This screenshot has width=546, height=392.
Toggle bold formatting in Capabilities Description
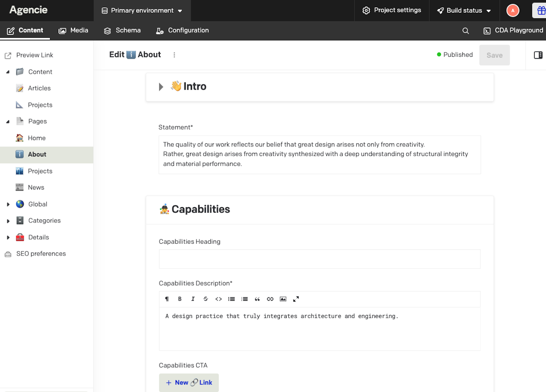[x=180, y=299]
